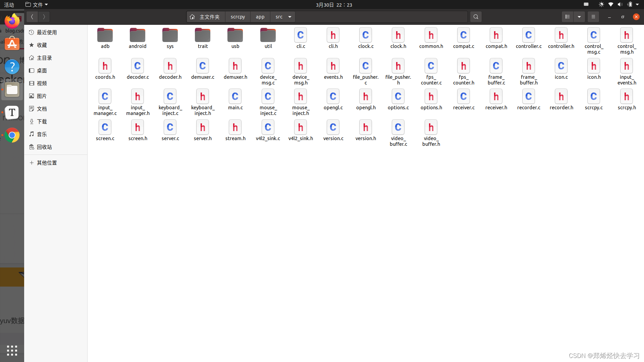Viewport: 644px width, 362px height.
Task: Select the v4l2_sink.c file
Action: [268, 130]
